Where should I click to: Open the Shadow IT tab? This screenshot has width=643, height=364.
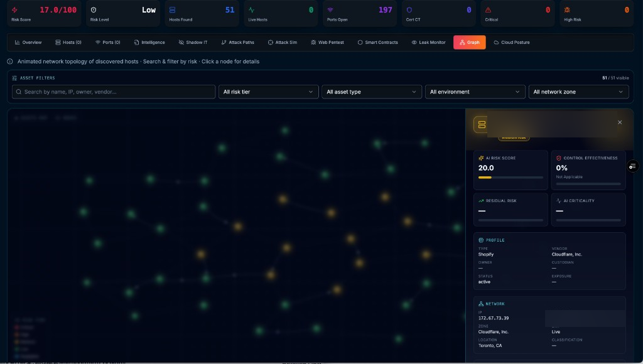pyautogui.click(x=193, y=42)
